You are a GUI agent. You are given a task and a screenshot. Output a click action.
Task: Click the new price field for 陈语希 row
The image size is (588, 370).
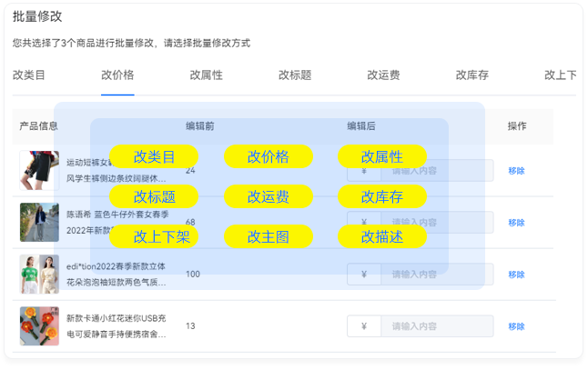437,223
